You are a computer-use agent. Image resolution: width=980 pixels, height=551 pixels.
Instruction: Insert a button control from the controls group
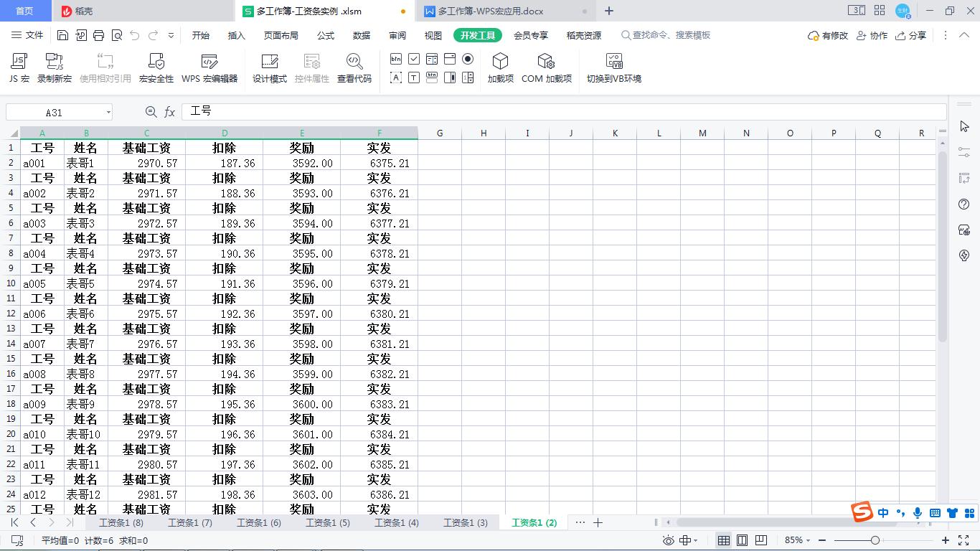click(396, 58)
